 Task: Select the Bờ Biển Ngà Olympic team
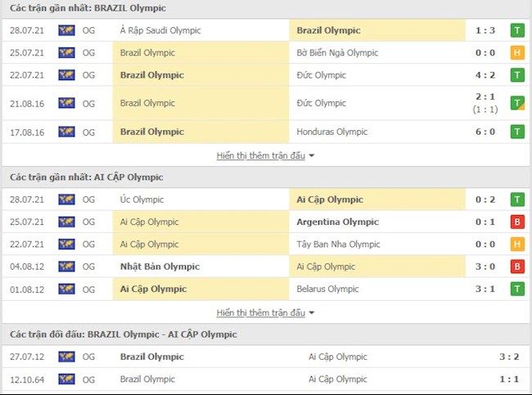click(337, 52)
